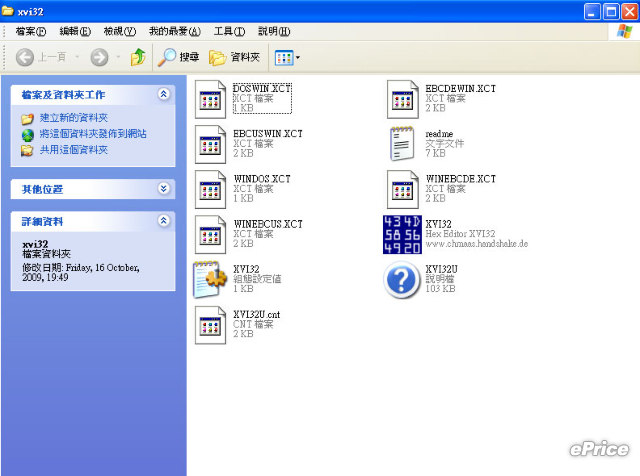The width and height of the screenshot is (640, 476).
Task: Open the Search pane magnifier
Action: (167, 57)
